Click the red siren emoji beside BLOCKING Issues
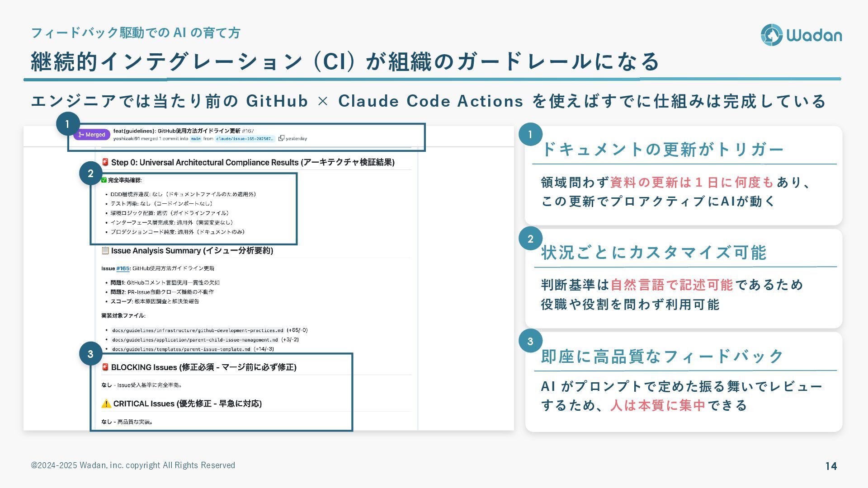The image size is (868, 488). [105, 367]
